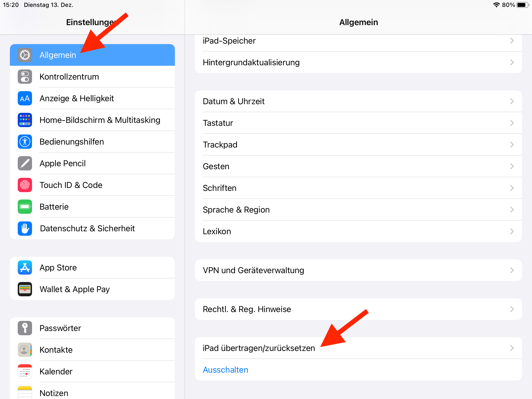Screen dimensions: 532x399
Task: Open Touch ID & Code fingerprint icon
Action: [25, 185]
